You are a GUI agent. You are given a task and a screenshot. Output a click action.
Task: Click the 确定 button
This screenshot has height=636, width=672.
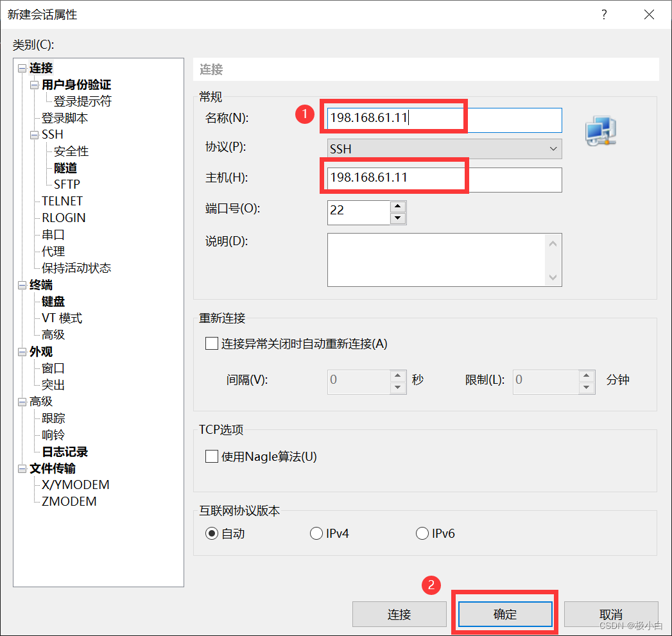click(504, 614)
